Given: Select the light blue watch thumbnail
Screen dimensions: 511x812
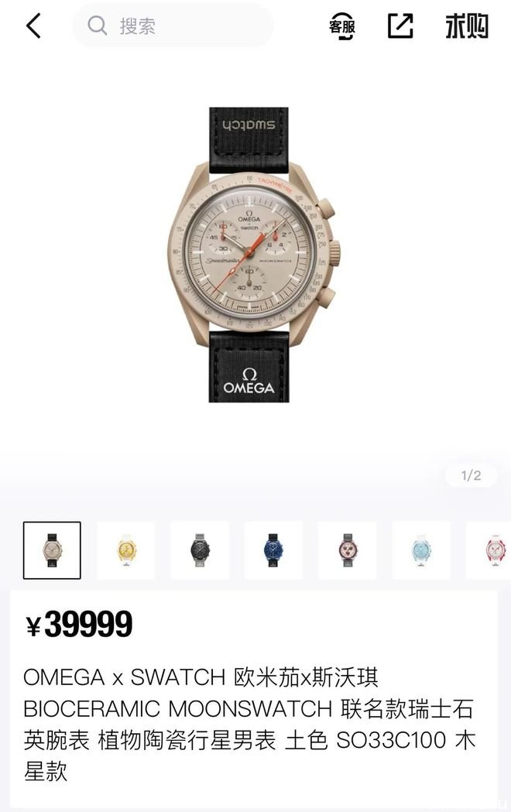Looking at the screenshot, I should click(421, 550).
